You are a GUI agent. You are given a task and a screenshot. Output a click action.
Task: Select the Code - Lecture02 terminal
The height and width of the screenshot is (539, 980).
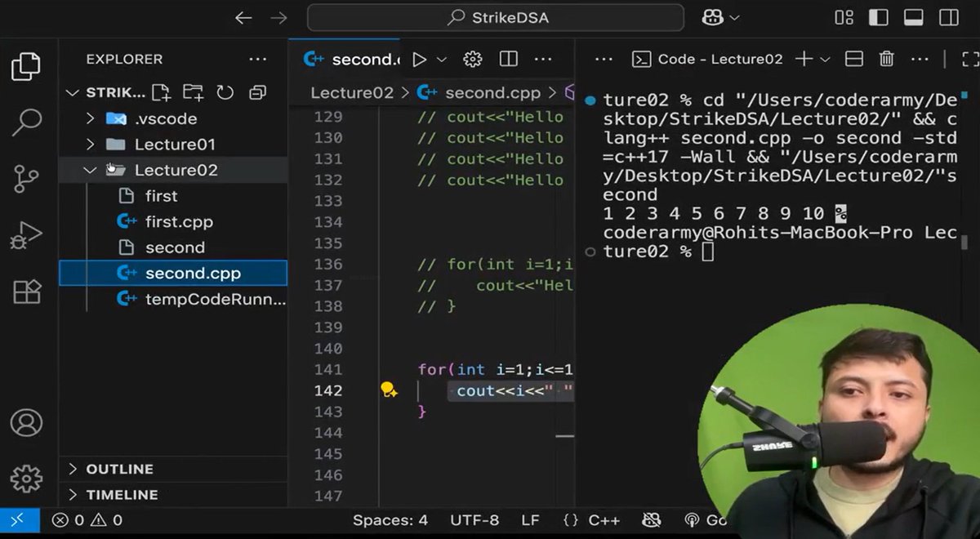click(x=708, y=59)
